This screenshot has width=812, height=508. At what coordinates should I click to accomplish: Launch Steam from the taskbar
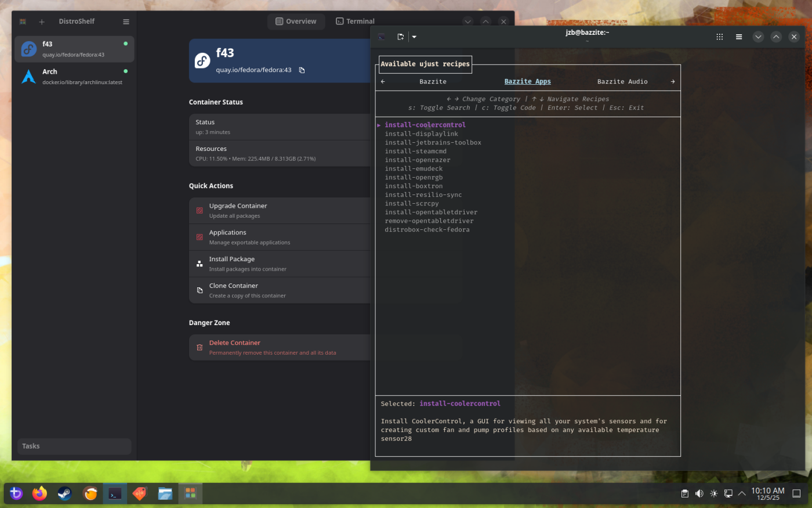click(64, 493)
